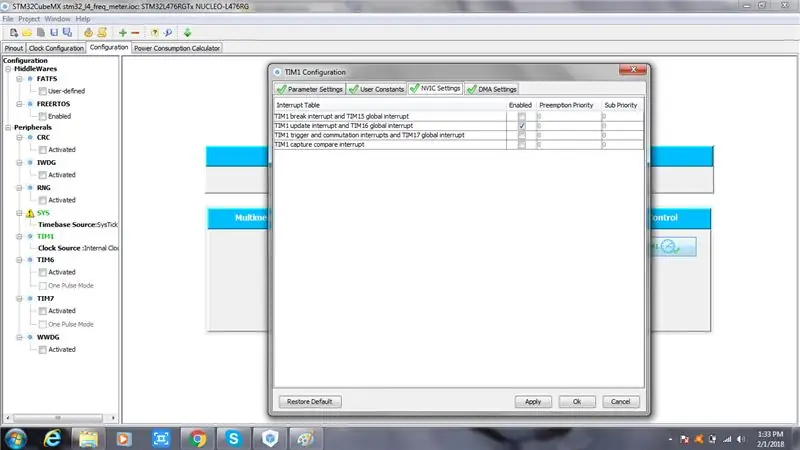Switch to the Clock Configuration tab
The image size is (800, 450).
56,48
